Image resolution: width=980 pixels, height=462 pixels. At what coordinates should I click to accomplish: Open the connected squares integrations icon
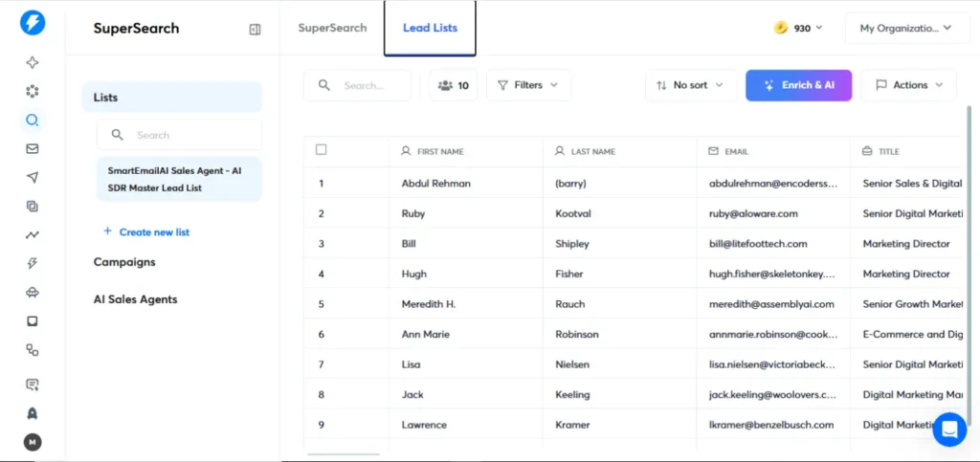pyautogui.click(x=33, y=350)
